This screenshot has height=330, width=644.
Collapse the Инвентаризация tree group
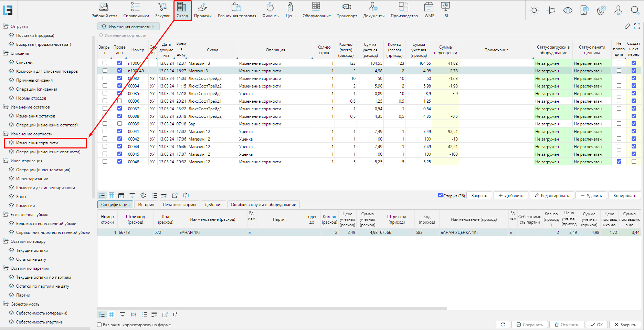6,161
